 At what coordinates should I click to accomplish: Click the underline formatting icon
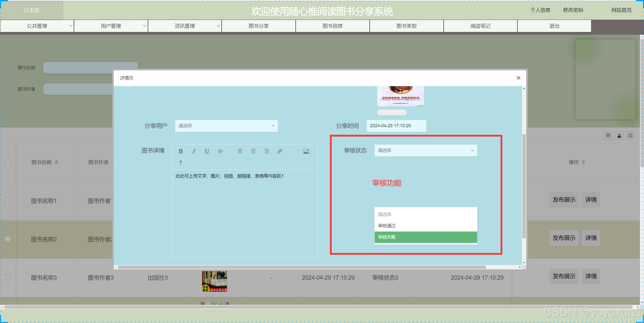[207, 151]
